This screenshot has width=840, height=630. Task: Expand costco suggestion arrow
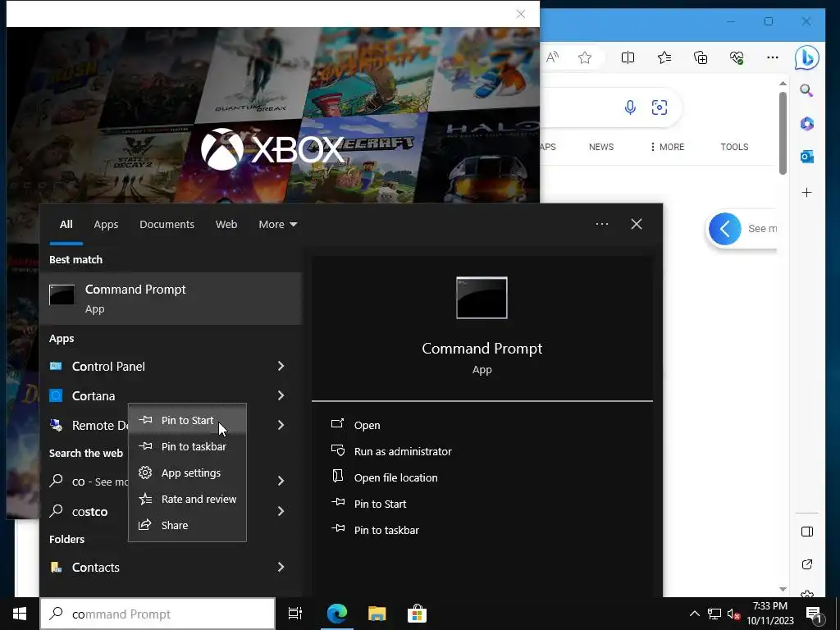(x=281, y=511)
